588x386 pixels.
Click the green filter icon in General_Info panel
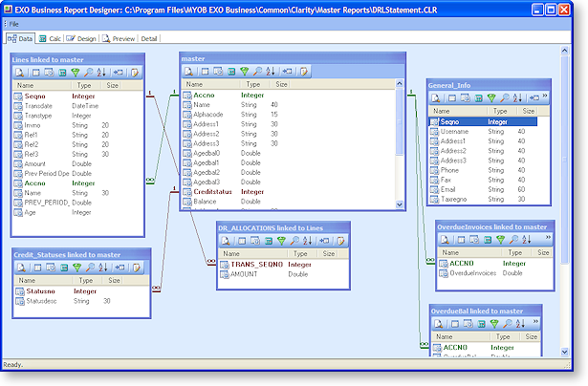coord(490,97)
